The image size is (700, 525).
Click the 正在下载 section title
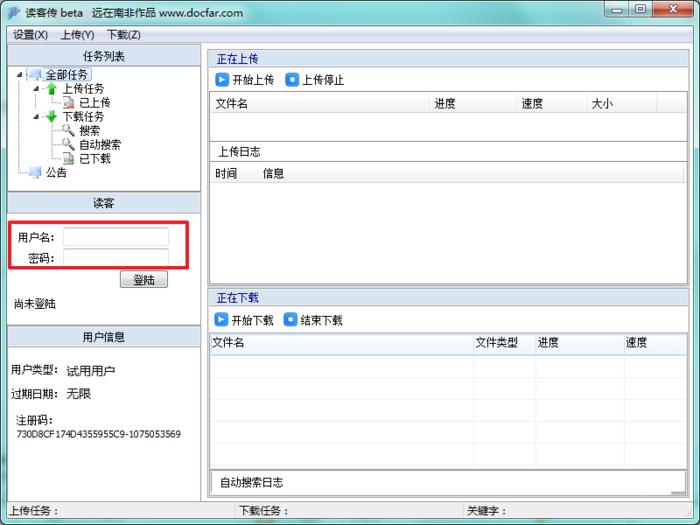pos(238,298)
